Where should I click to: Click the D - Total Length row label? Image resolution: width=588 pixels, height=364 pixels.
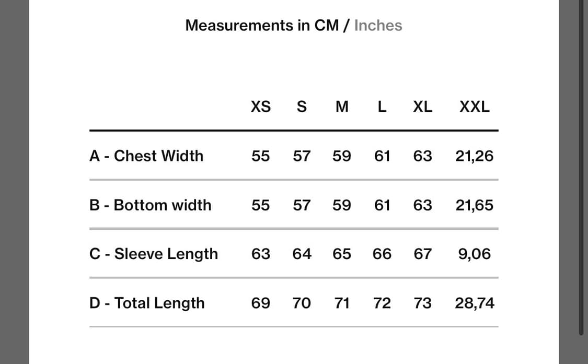click(147, 303)
